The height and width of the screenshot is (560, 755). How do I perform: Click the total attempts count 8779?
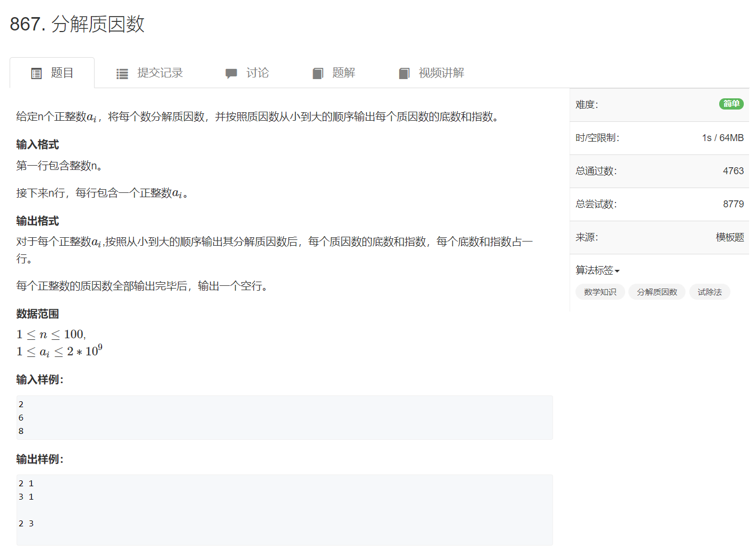pos(733,204)
